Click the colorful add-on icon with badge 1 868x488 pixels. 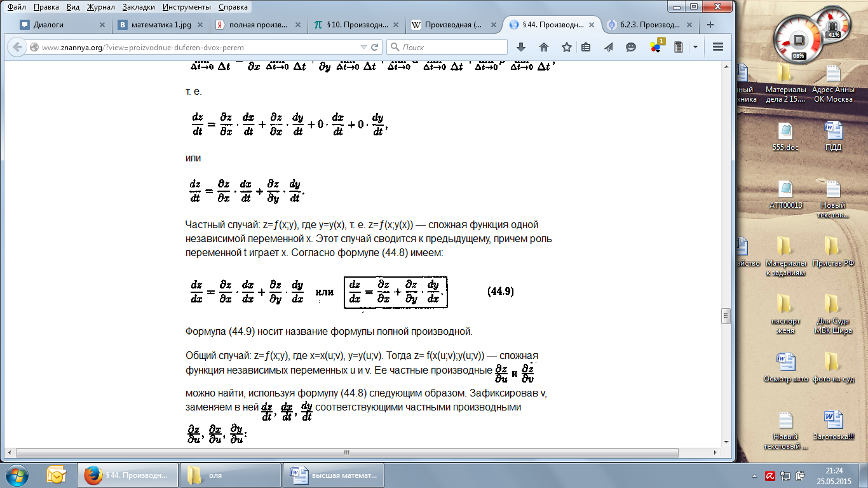pyautogui.click(x=656, y=46)
